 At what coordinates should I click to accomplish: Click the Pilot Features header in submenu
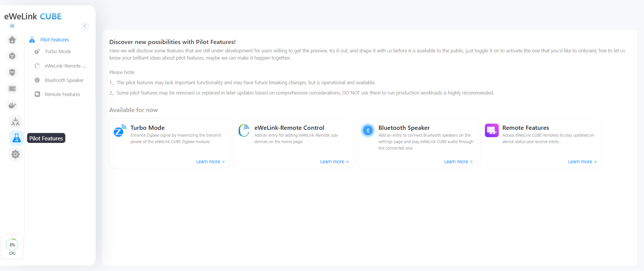tap(54, 40)
